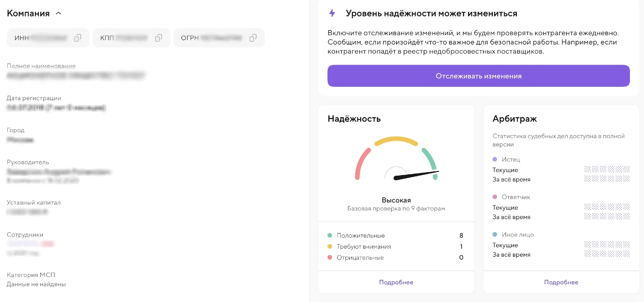Image resolution: width=644 pixels, height=302 pixels.
Task: Click the Высокая reliability label
Action: tap(396, 200)
